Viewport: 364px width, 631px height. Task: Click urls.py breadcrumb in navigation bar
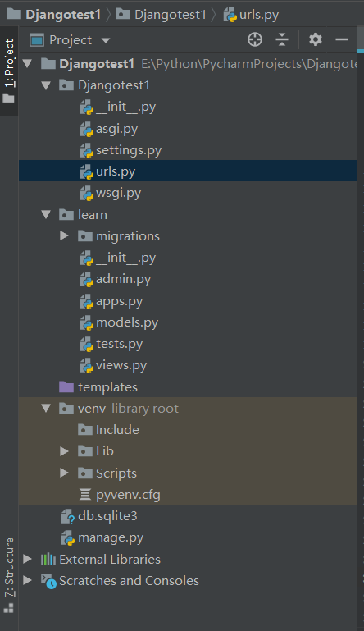[x=259, y=15]
